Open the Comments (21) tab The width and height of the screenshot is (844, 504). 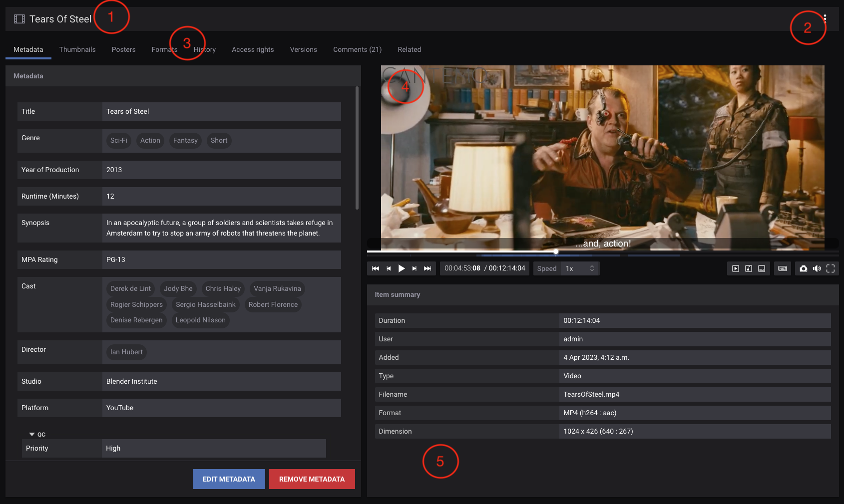pyautogui.click(x=358, y=49)
